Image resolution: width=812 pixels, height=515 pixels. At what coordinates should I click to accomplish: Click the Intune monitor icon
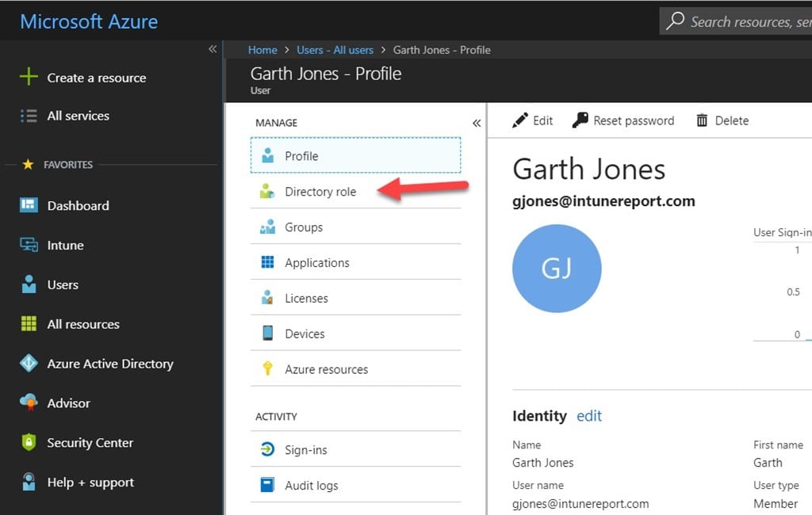pyautogui.click(x=29, y=244)
